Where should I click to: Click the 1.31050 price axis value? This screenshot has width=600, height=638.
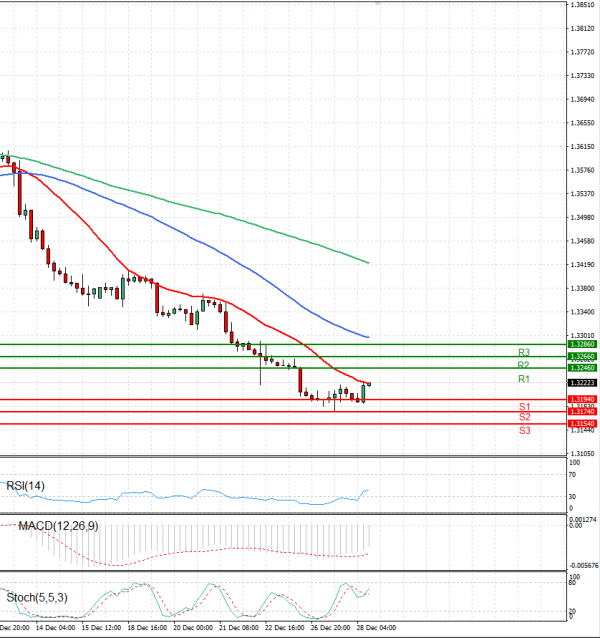pos(583,454)
